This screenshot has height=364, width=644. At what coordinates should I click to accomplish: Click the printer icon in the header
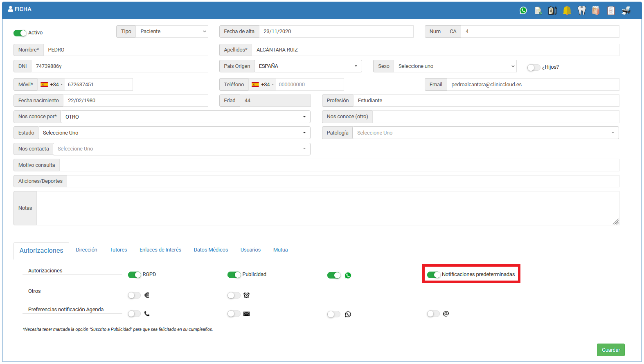626,11
